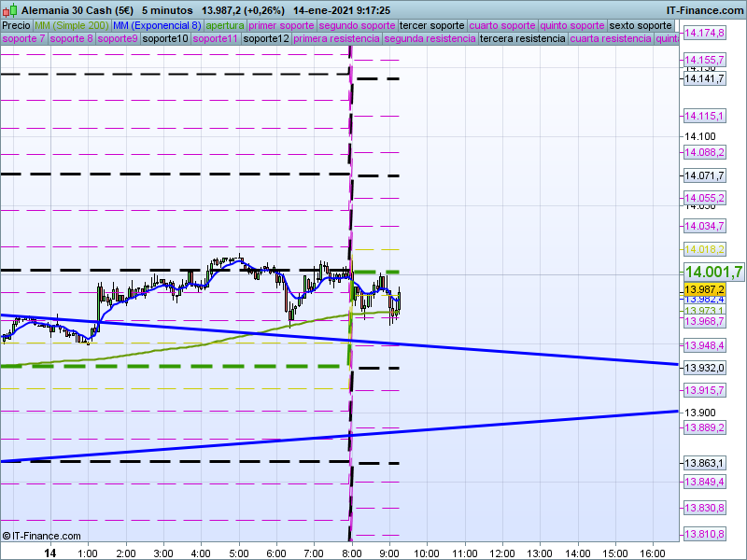Click the 9:00 mark on time axis
Image resolution: width=747 pixels, height=560 pixels.
[x=389, y=553]
